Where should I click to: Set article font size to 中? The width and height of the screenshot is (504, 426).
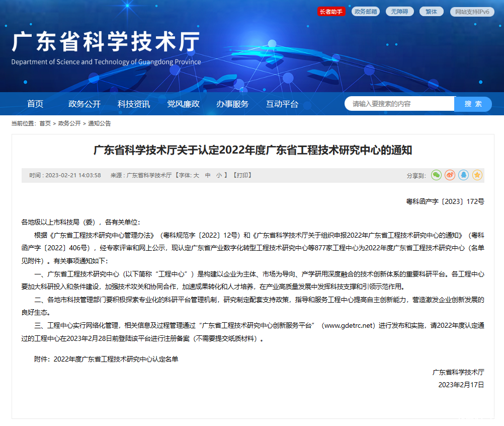(x=208, y=175)
